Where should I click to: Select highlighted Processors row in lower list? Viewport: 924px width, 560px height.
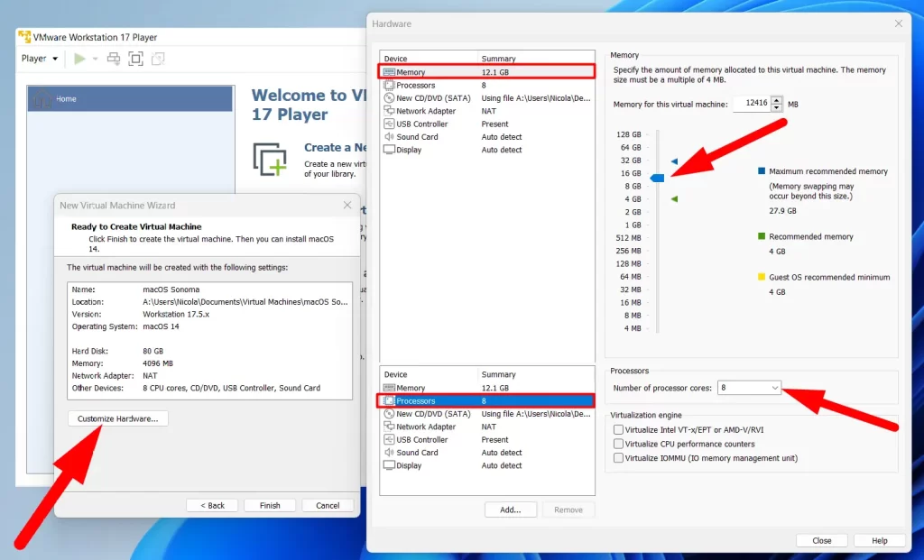pos(486,401)
